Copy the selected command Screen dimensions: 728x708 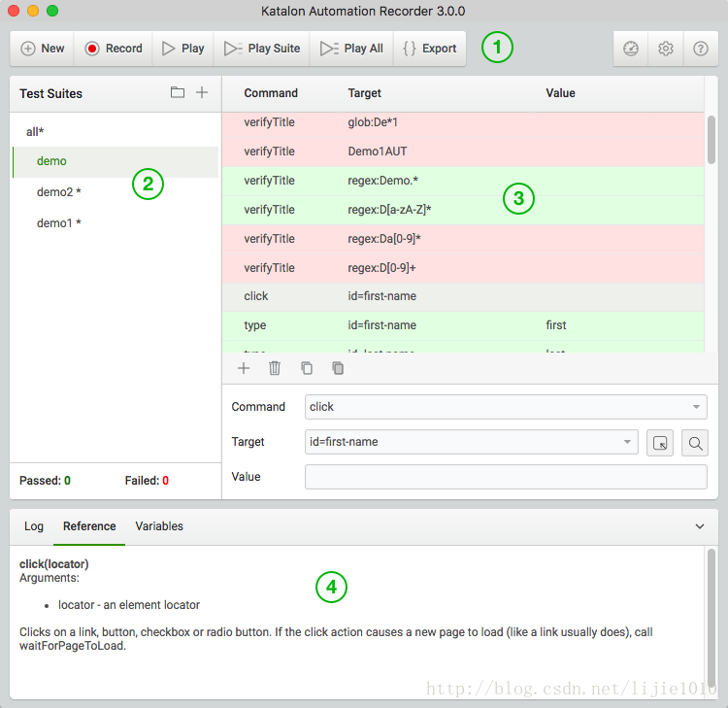tap(307, 368)
